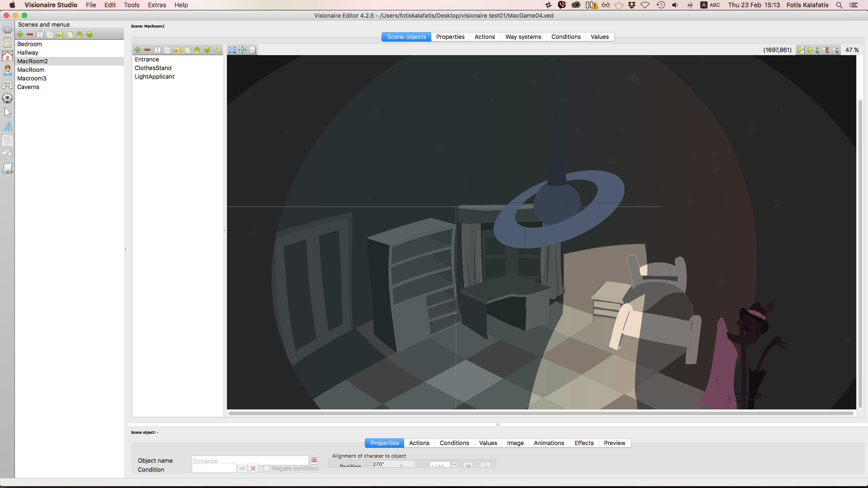Viewport: 868px width, 488px height.
Task: Click the volume icon in menu bar
Action: [675, 5]
